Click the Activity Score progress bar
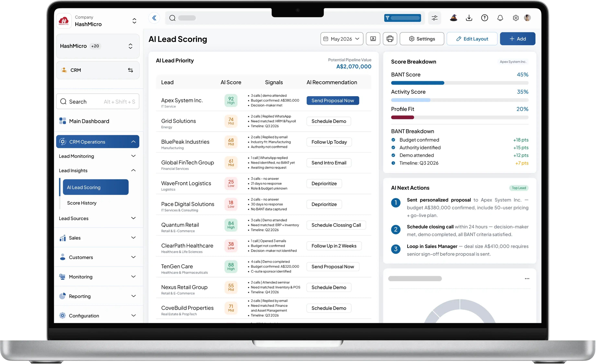 [x=460, y=100]
